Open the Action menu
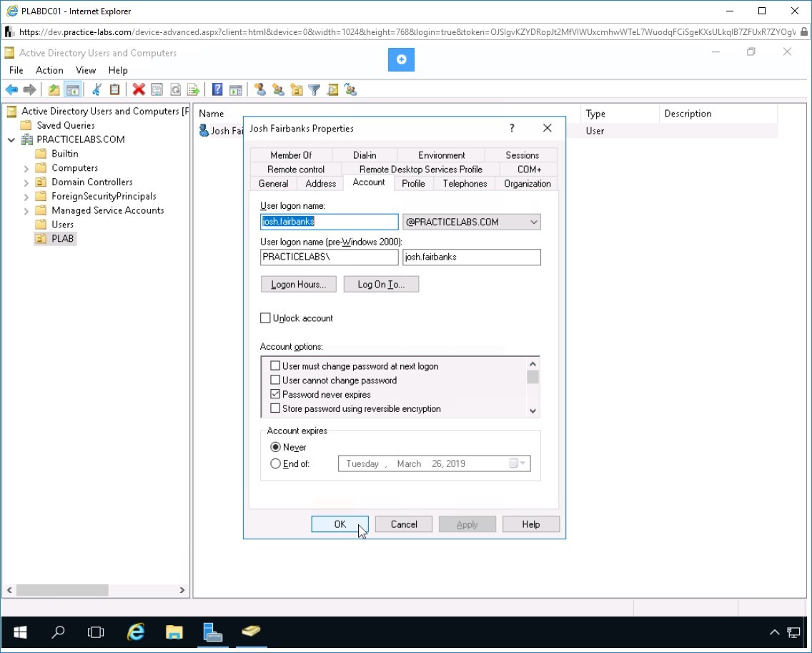 coord(49,70)
